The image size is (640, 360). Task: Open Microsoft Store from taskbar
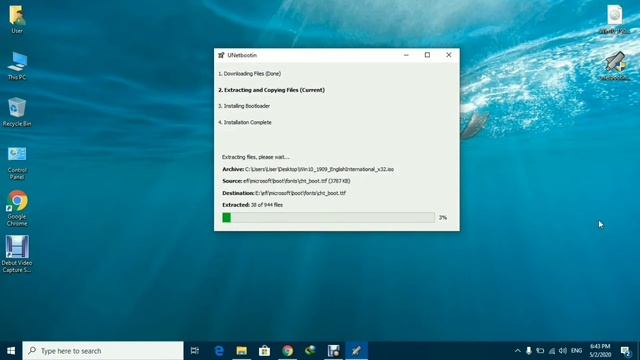click(264, 351)
